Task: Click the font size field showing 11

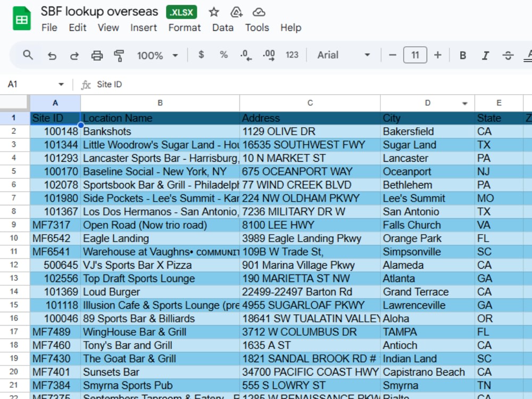Action: [x=415, y=55]
